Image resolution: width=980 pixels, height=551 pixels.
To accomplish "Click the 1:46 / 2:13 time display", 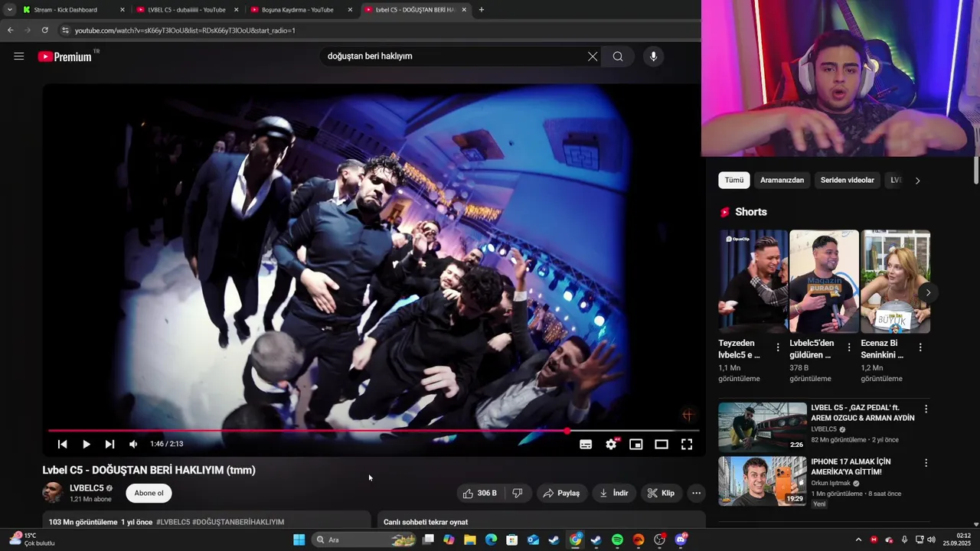I will (x=167, y=444).
